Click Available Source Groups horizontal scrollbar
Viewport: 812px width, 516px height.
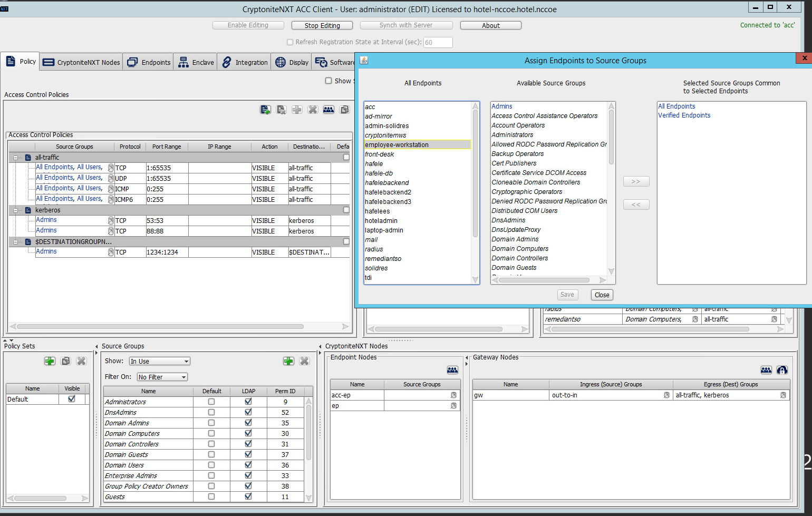(x=545, y=280)
